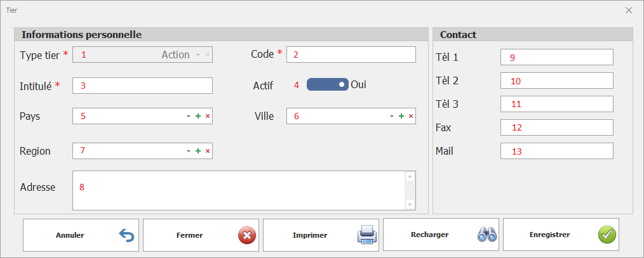The image size is (644, 258).
Task: Focus the Code input field
Action: pyautogui.click(x=351, y=55)
